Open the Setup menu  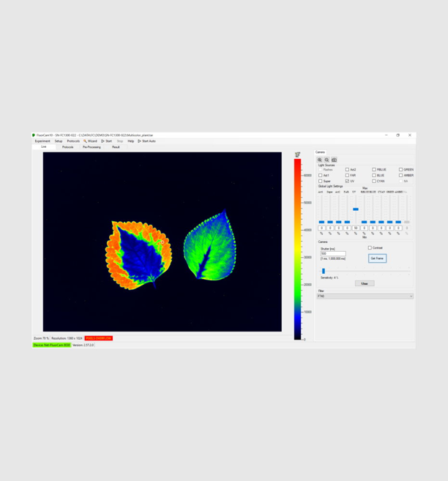[59, 141]
